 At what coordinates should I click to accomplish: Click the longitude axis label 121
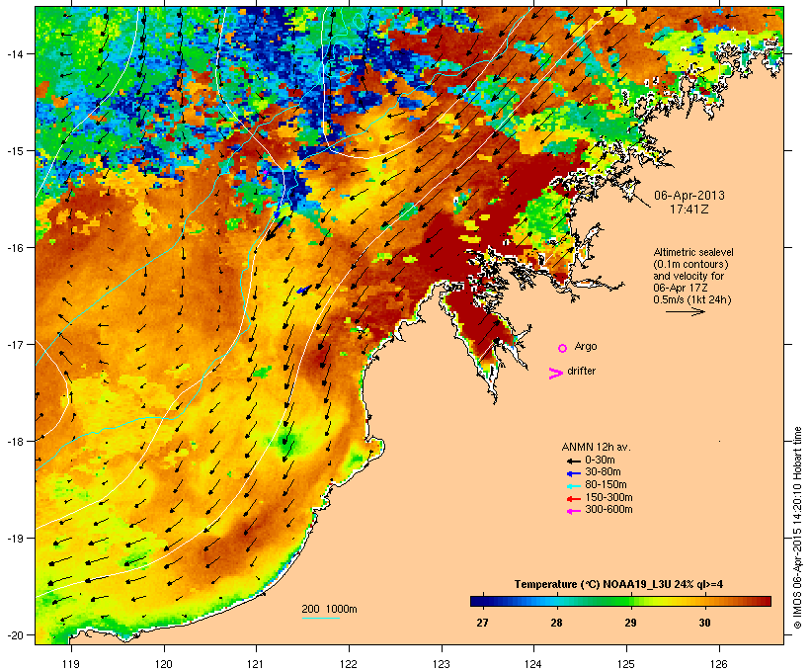256,664
